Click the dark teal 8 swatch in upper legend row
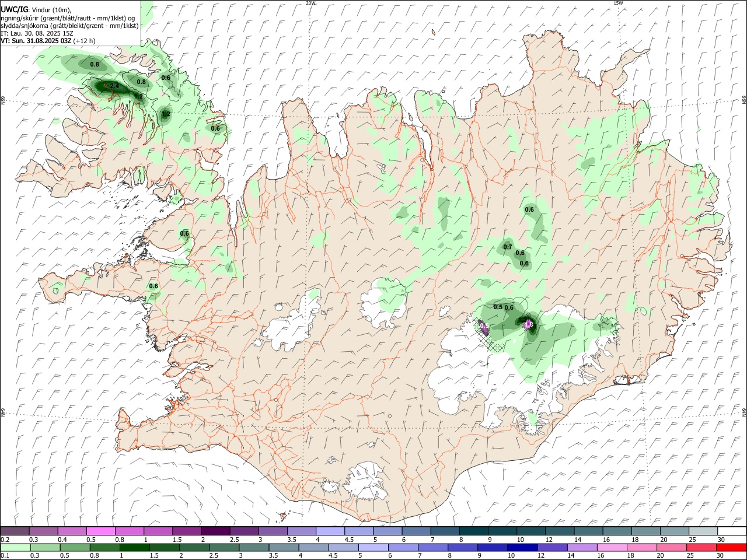747x560 pixels. [474, 531]
